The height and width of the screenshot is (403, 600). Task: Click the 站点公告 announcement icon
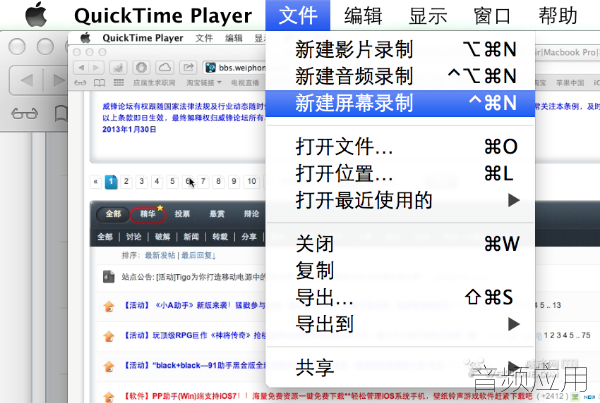[109, 276]
